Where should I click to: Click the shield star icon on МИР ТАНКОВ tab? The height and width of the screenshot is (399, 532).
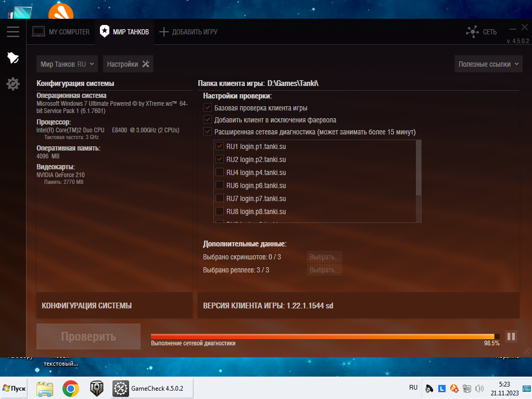point(105,32)
